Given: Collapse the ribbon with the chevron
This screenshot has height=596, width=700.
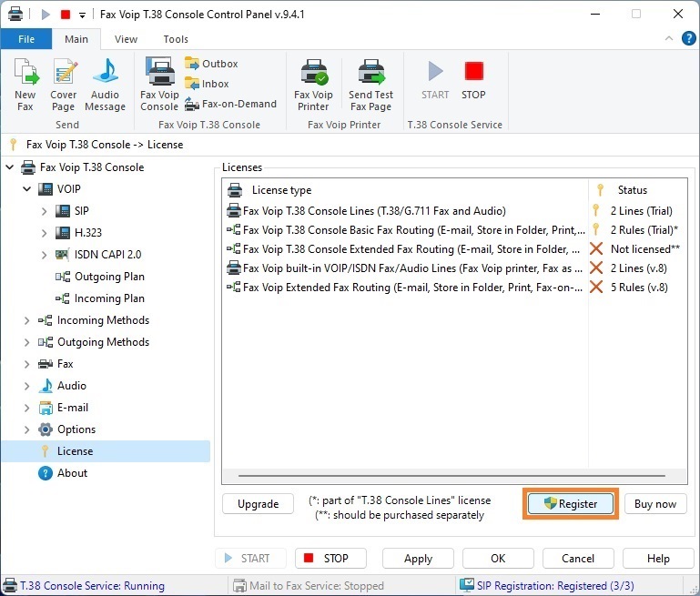Looking at the screenshot, I should (x=669, y=38).
